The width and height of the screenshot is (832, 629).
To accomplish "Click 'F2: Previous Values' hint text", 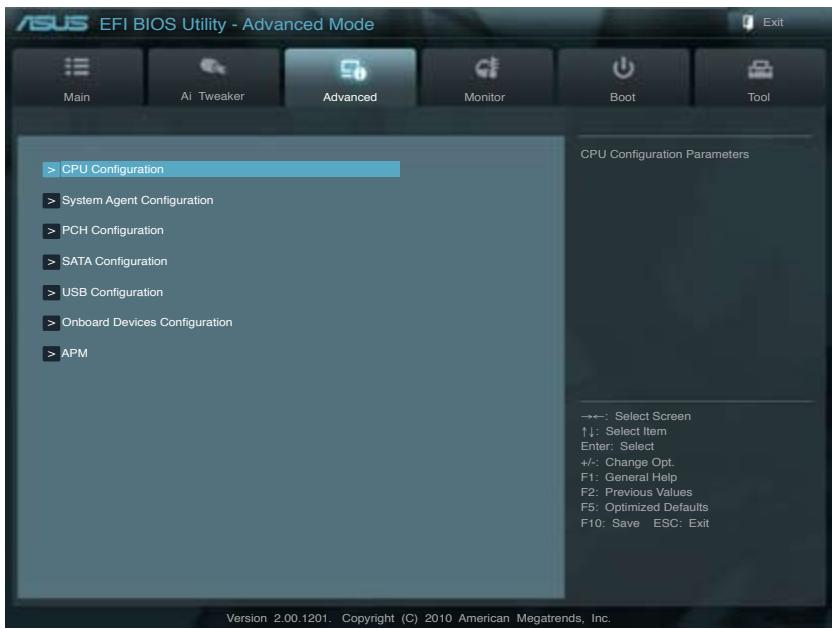I will tap(636, 492).
